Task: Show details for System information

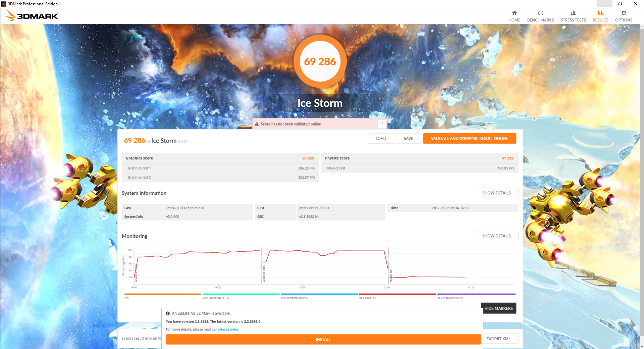Action: tap(496, 193)
